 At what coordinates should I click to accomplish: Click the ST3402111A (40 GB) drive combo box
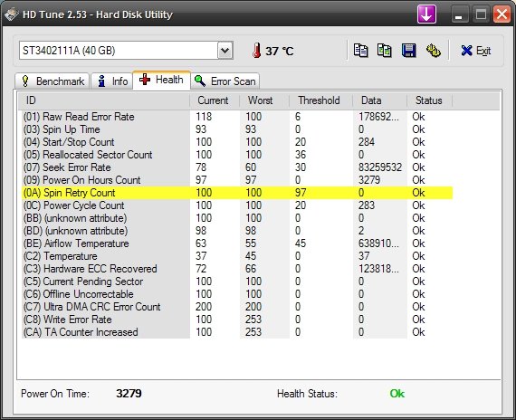click(x=126, y=51)
